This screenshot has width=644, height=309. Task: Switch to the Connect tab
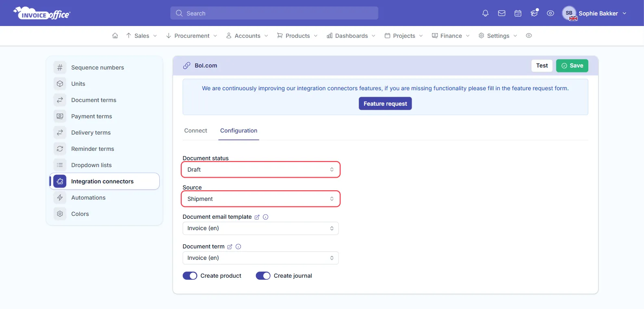[195, 131]
